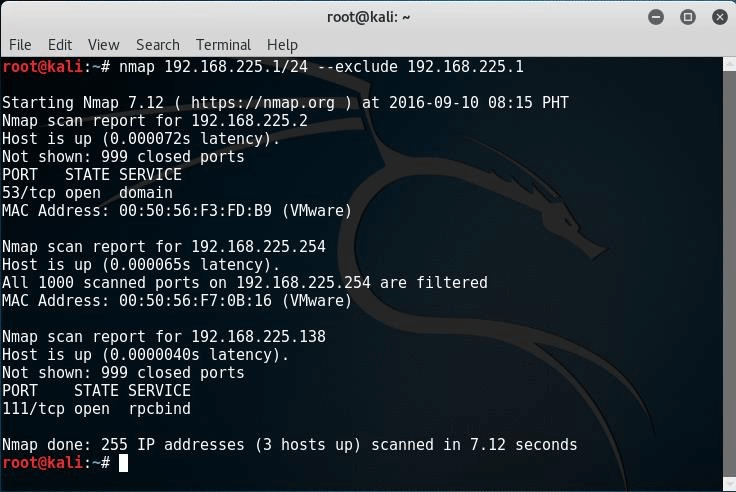Open the Help menu
The height and width of the screenshot is (492, 736).
[282, 45]
